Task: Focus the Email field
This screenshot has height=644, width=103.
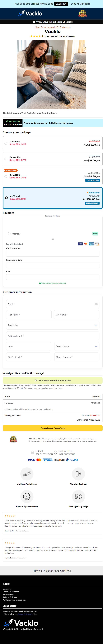Action: click(x=53, y=304)
